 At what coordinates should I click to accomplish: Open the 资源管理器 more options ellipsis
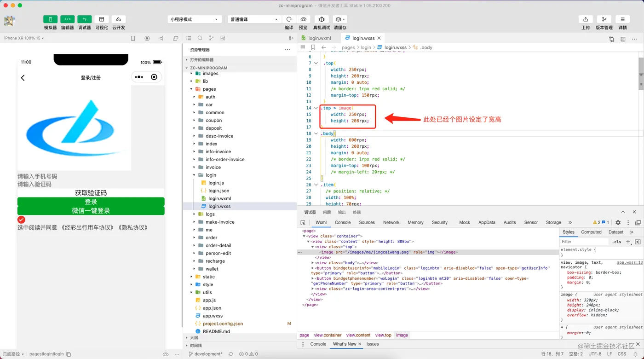(287, 49)
